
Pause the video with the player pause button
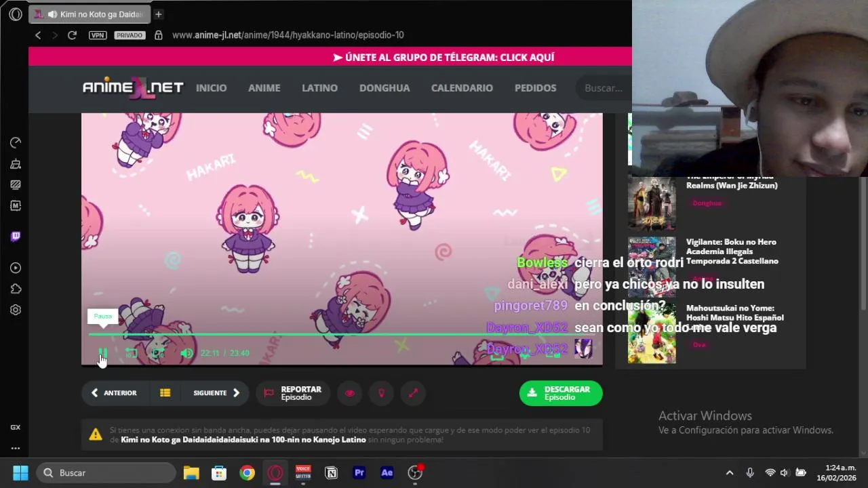[103, 353]
